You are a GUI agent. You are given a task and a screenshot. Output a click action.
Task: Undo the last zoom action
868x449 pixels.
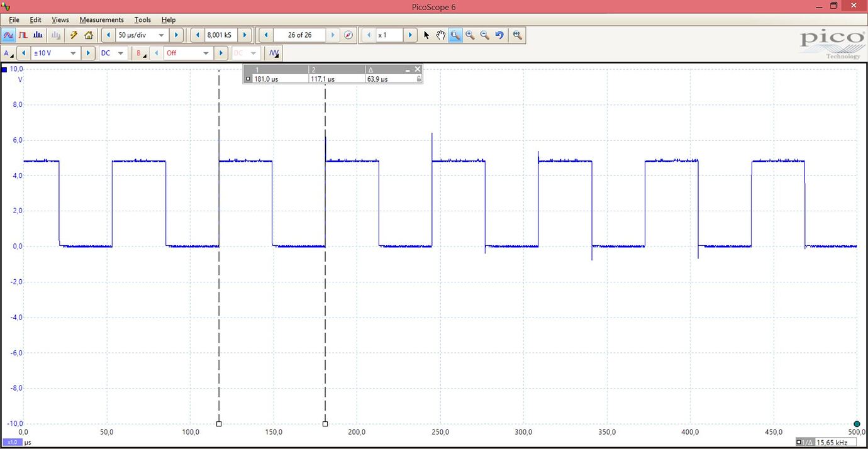(499, 35)
